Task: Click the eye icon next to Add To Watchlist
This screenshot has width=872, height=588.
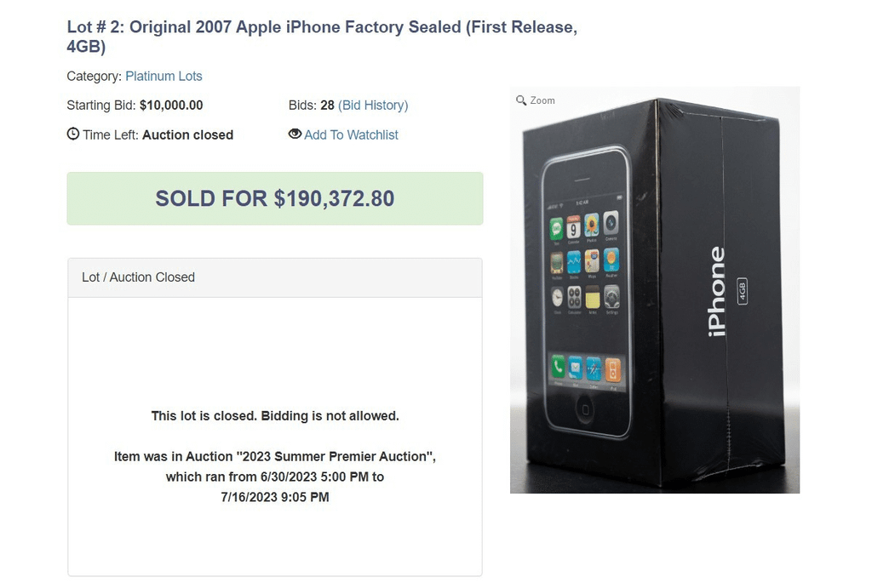Action: click(x=294, y=134)
